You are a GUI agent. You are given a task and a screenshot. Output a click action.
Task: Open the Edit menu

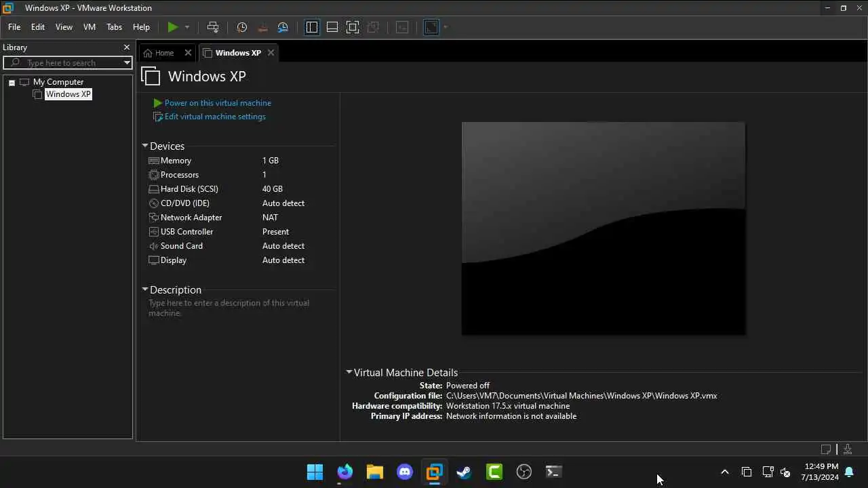(38, 27)
